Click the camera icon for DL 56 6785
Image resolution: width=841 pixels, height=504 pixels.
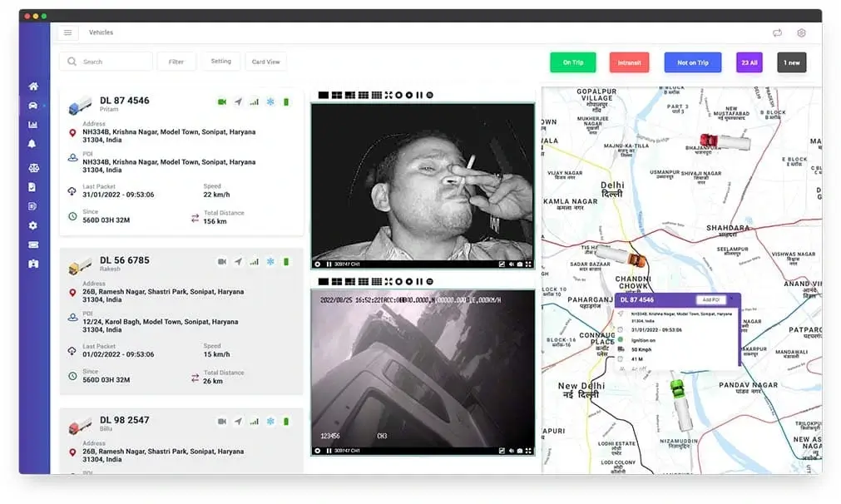click(222, 262)
